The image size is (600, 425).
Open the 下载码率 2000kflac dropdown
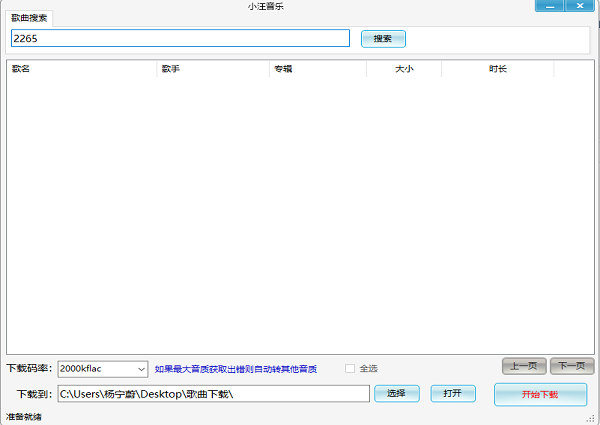coord(103,369)
